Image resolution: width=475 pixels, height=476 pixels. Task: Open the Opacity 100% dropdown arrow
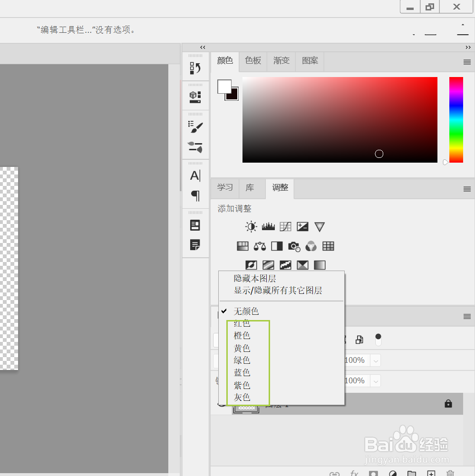pos(376,360)
